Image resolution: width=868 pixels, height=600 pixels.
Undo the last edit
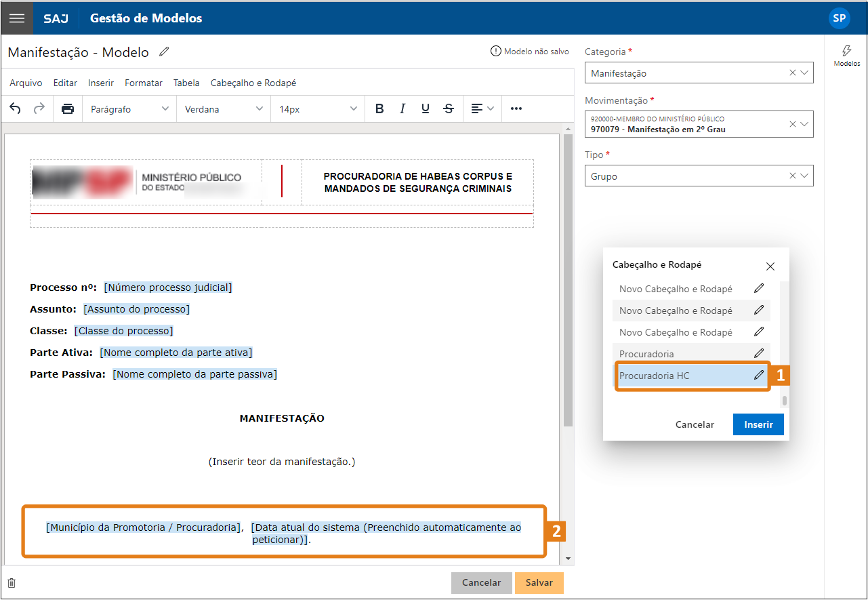(x=16, y=108)
